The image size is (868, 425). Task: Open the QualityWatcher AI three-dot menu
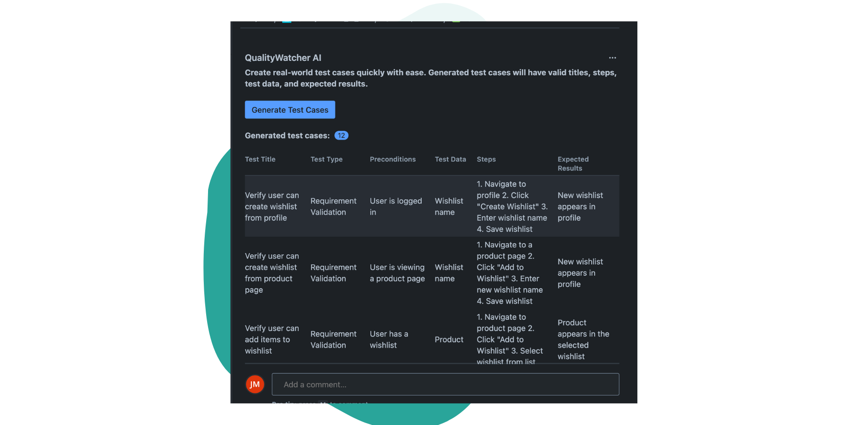pyautogui.click(x=612, y=58)
